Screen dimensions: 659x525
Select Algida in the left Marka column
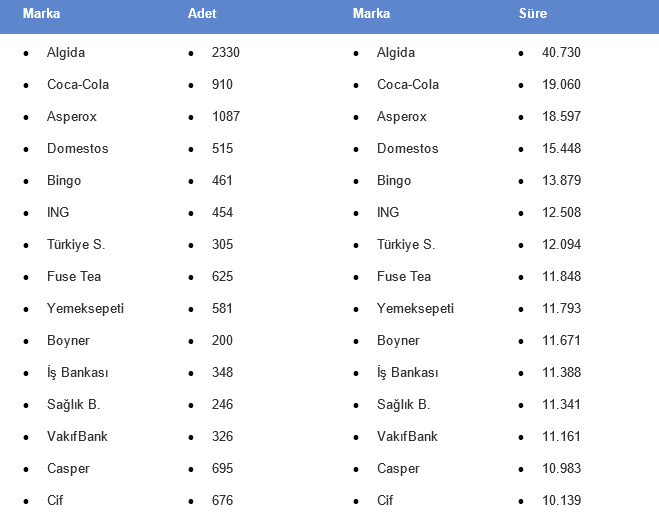pos(66,53)
